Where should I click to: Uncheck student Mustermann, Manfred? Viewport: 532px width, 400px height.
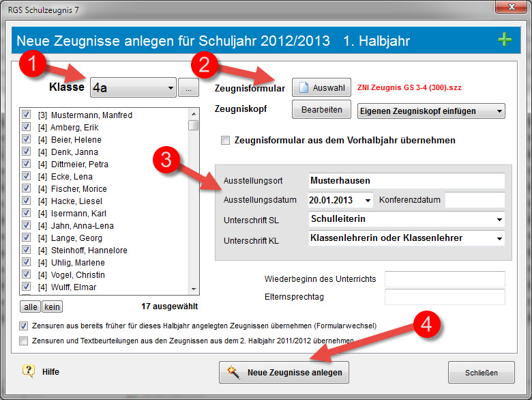coord(26,115)
